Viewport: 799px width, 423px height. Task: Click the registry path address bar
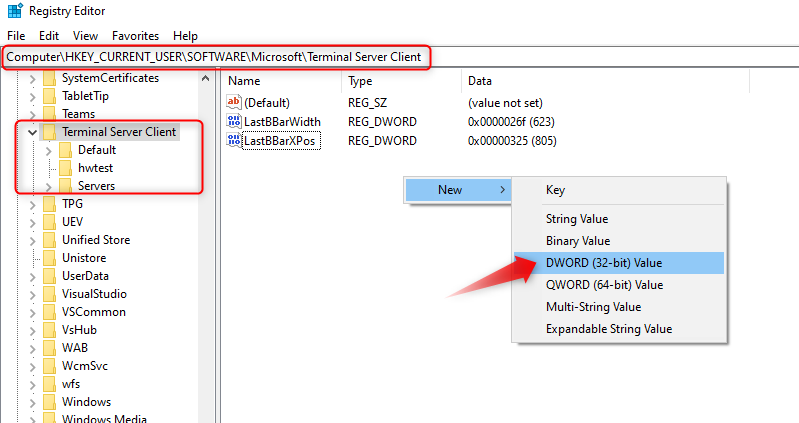tap(400, 57)
